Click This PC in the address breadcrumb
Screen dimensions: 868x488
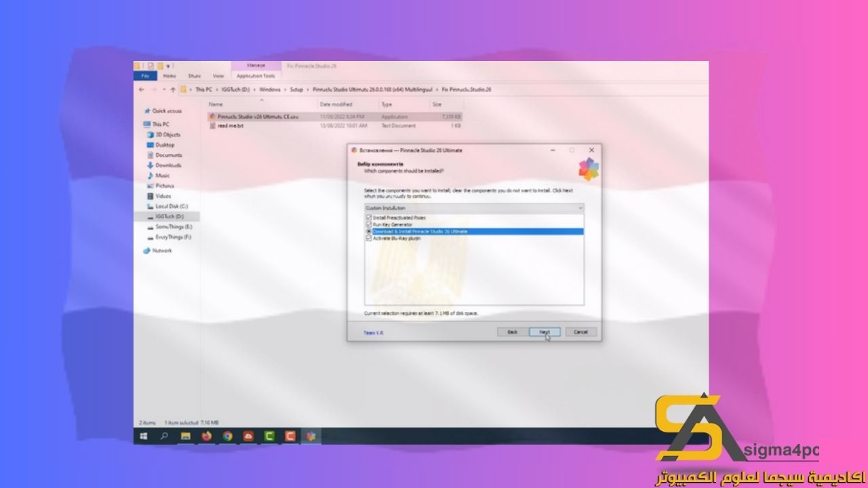(204, 89)
